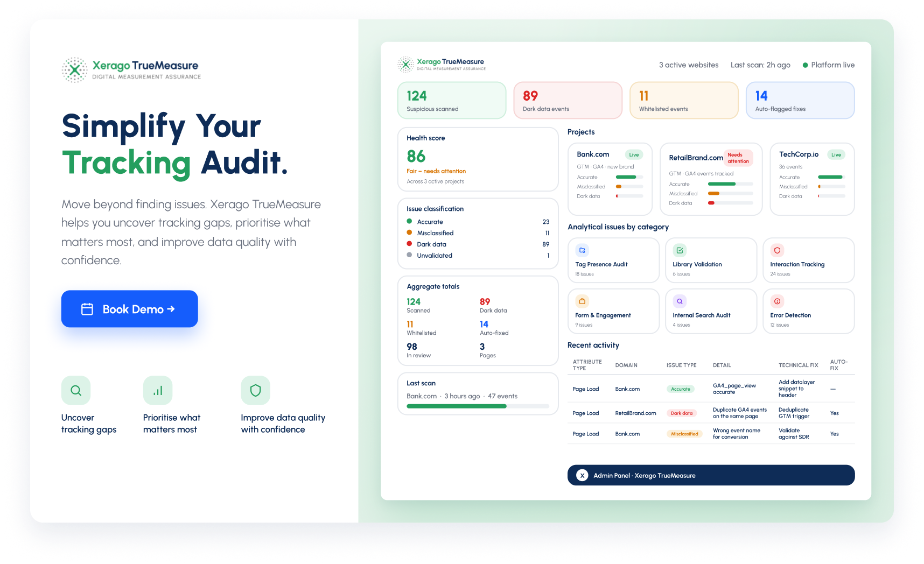The height and width of the screenshot is (564, 924).
Task: Click the Tag Presence Audit icon
Action: 582,250
